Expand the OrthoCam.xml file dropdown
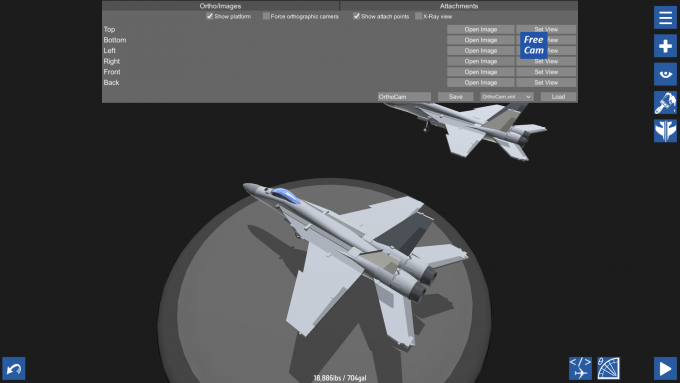 [507, 97]
